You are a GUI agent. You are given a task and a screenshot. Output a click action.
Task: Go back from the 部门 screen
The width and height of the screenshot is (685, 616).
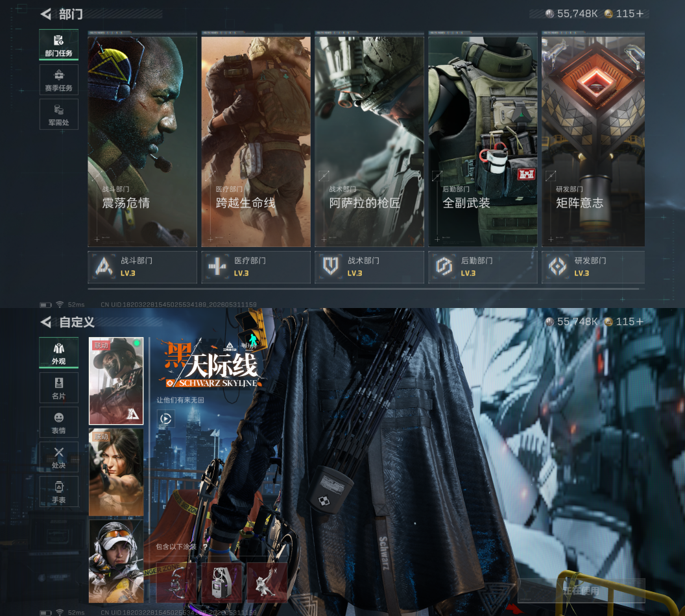pyautogui.click(x=46, y=14)
